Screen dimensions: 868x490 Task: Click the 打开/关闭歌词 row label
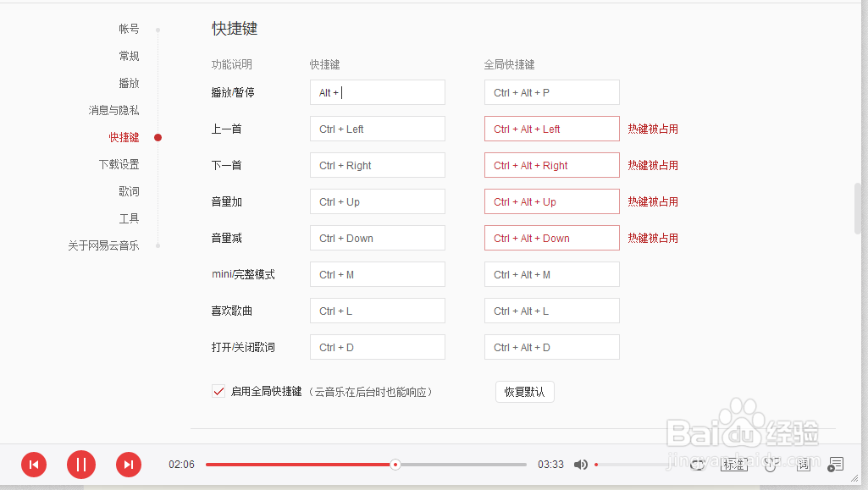click(243, 347)
